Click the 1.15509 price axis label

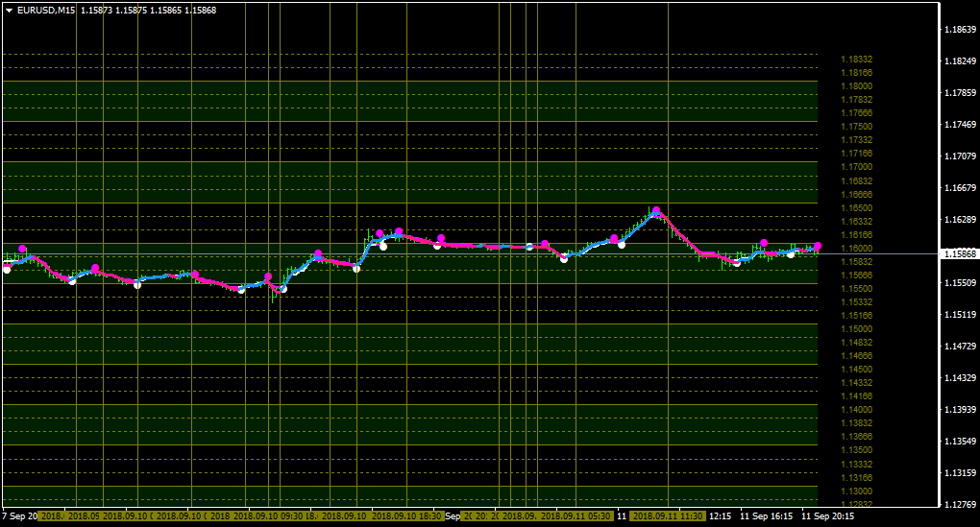(x=960, y=283)
